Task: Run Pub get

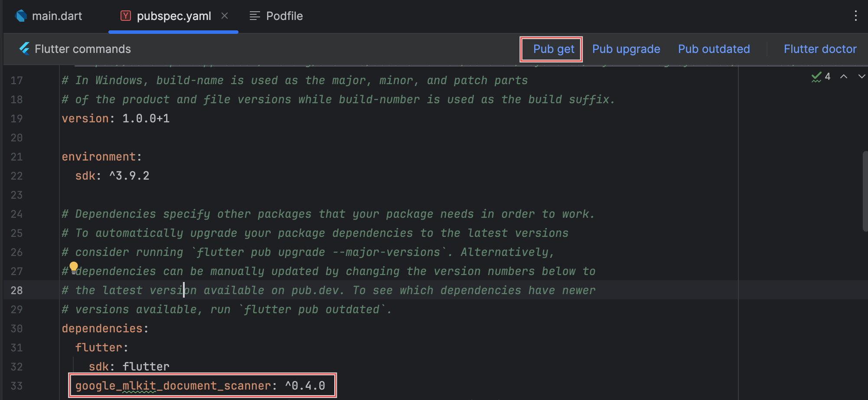Action: (554, 49)
